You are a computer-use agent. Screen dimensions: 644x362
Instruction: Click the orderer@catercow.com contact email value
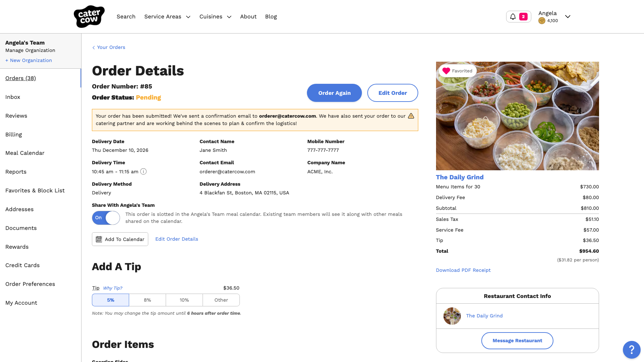(227, 172)
